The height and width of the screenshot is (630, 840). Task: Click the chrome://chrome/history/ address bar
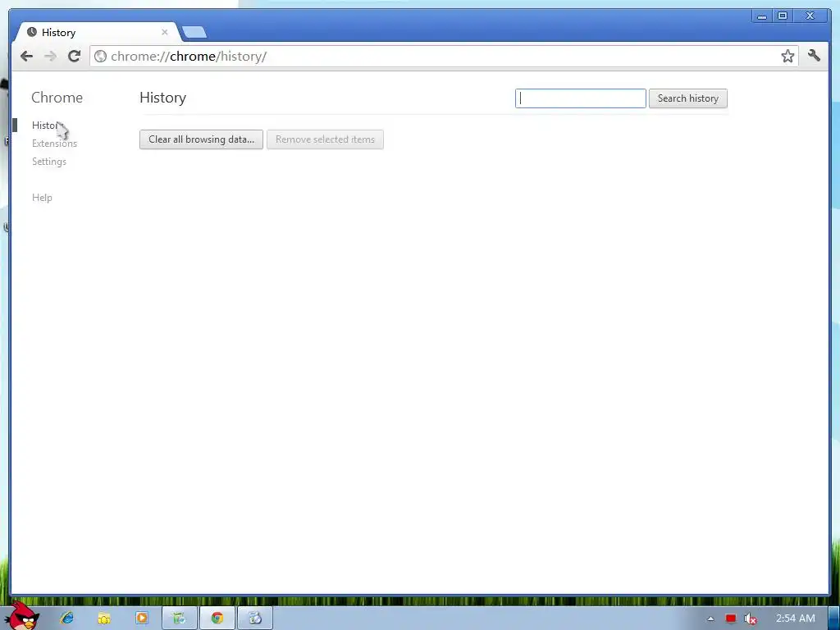click(x=442, y=57)
